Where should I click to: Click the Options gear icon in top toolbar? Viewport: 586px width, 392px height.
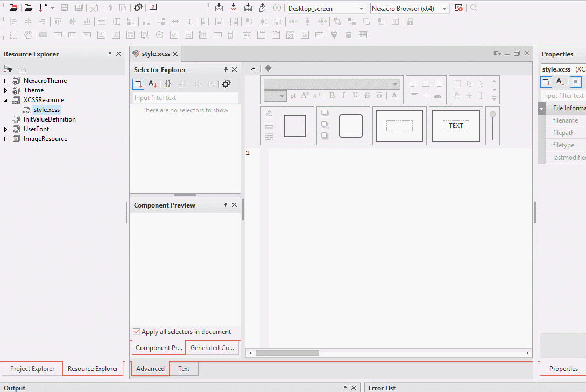point(138,8)
